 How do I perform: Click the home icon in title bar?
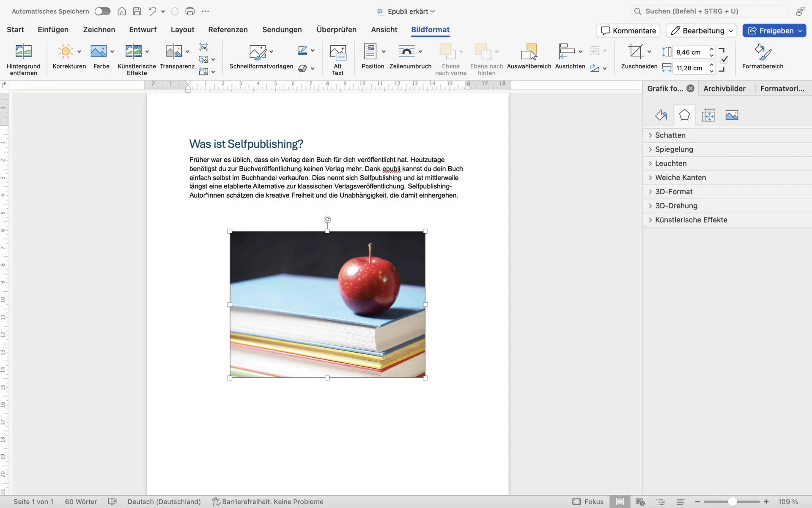(122, 11)
